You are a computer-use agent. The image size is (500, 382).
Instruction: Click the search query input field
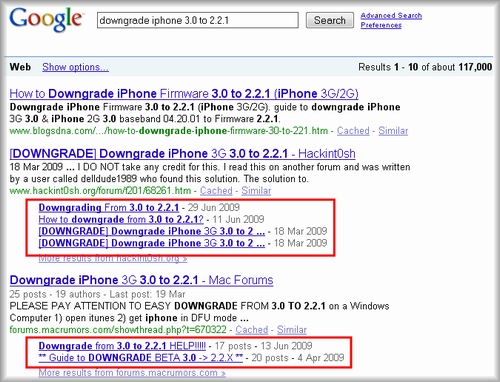[x=198, y=20]
